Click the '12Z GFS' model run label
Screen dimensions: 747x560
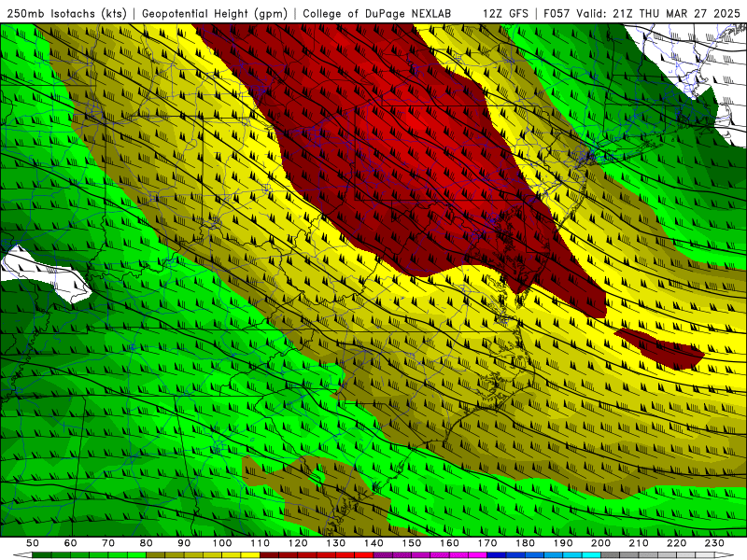point(505,13)
